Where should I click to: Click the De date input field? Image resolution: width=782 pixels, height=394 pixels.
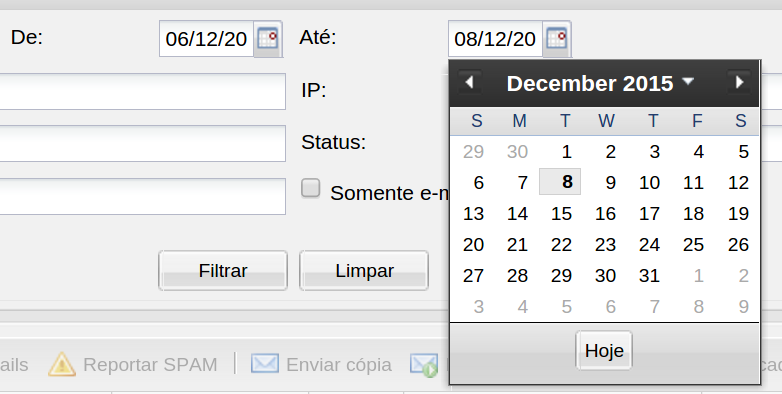[x=206, y=38]
